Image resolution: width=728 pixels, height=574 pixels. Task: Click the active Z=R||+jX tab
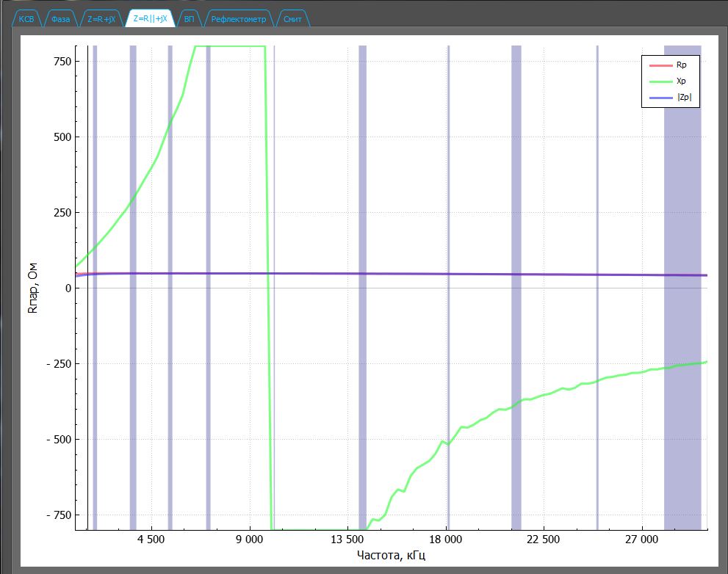pos(150,19)
